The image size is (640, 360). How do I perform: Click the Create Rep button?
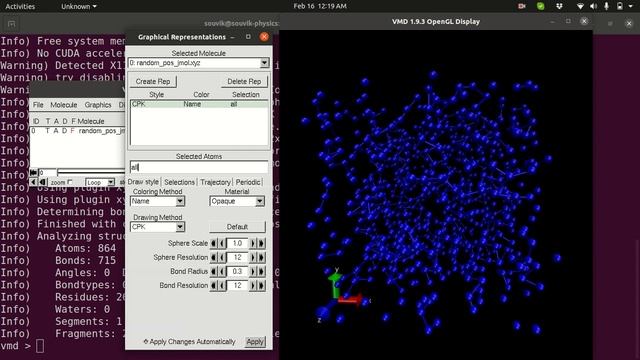(153, 81)
